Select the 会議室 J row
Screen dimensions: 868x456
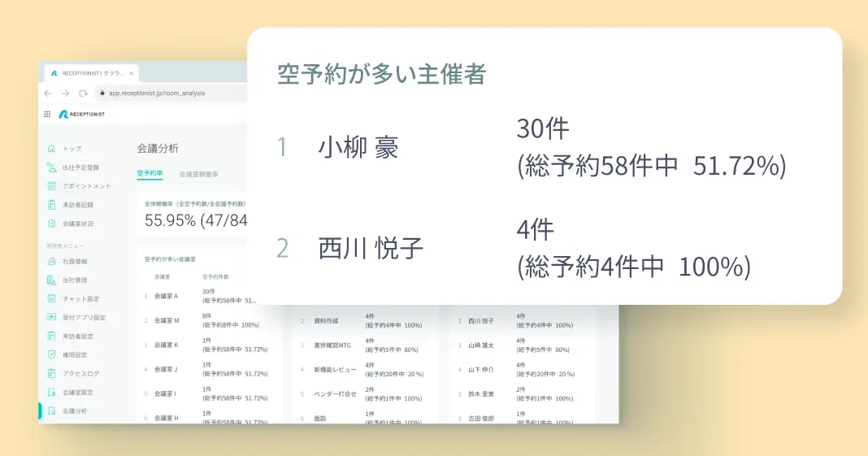(205, 369)
